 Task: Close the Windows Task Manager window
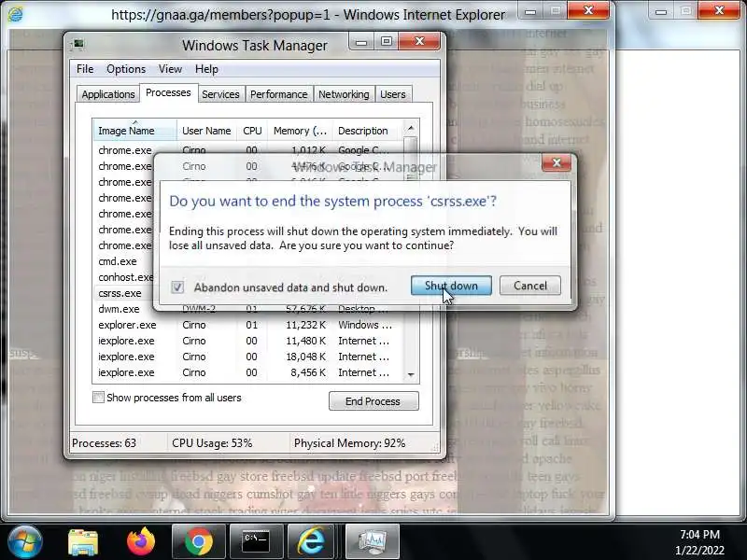click(419, 42)
